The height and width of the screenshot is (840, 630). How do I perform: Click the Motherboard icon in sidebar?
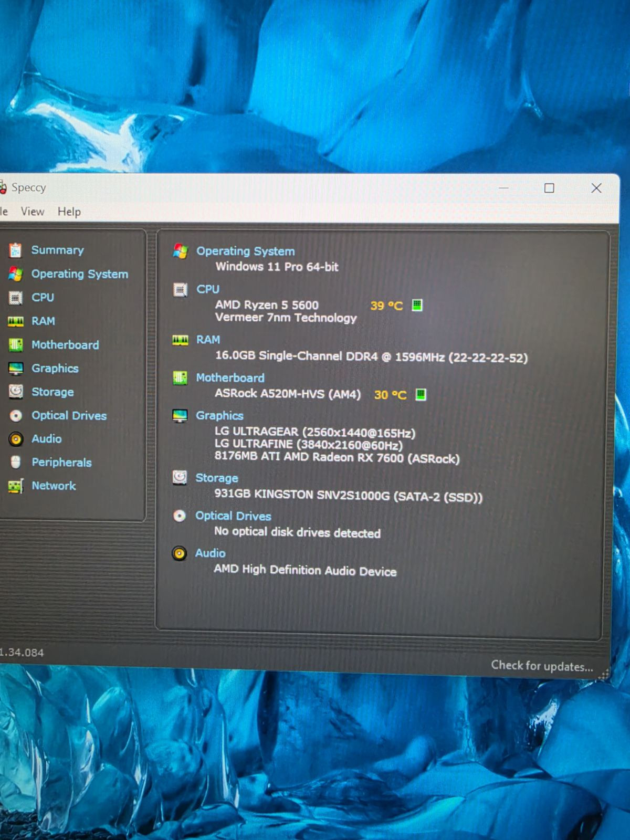(x=15, y=345)
